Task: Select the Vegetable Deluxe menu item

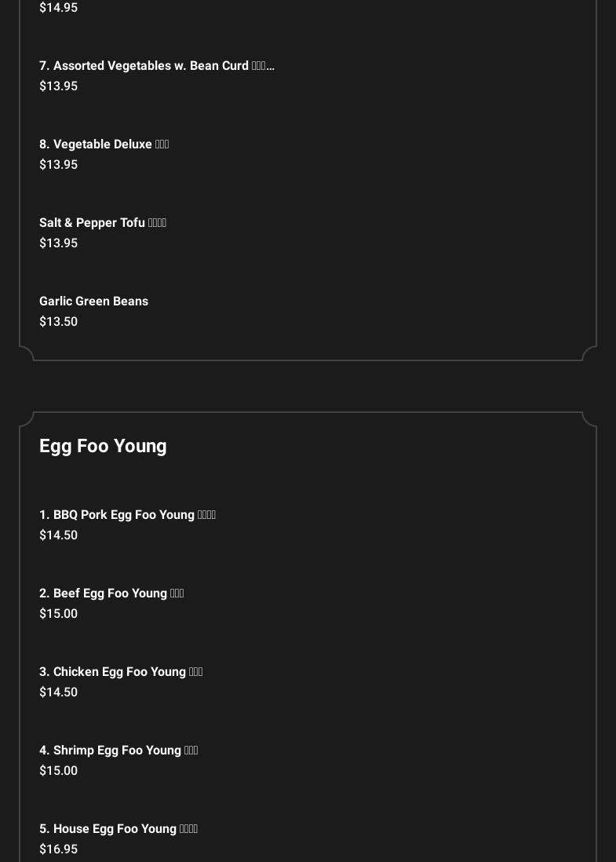Action: point(104,144)
